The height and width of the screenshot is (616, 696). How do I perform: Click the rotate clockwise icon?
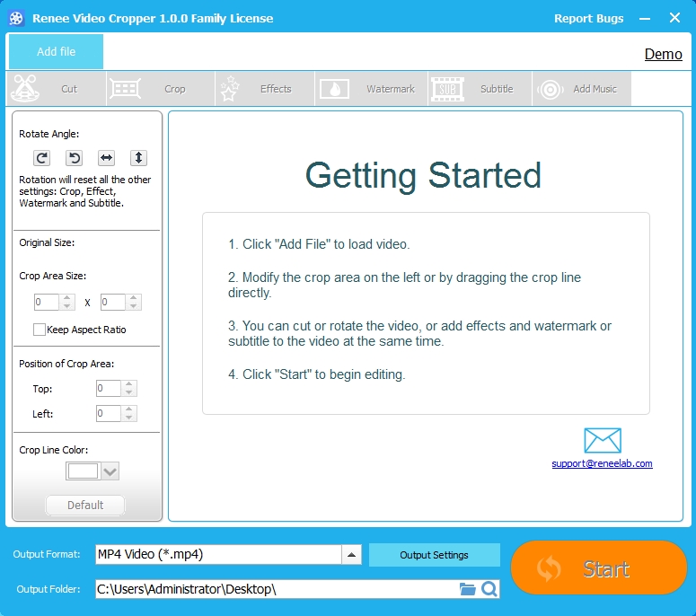pyautogui.click(x=41, y=158)
